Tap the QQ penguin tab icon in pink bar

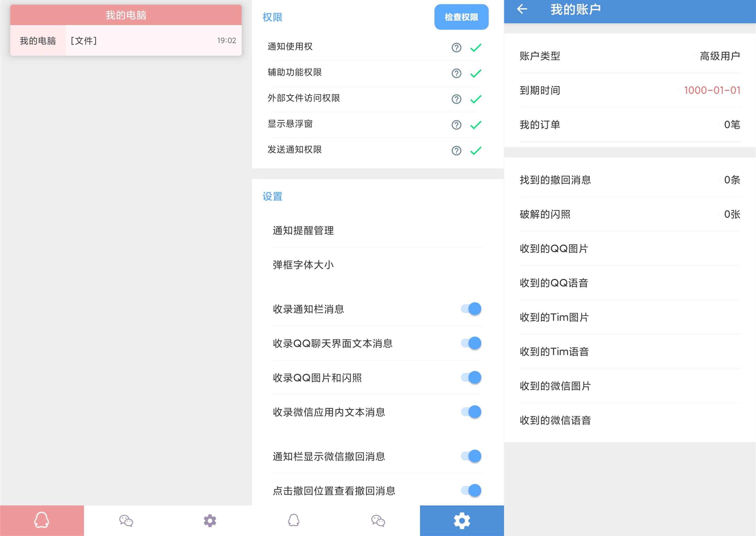pos(42,521)
